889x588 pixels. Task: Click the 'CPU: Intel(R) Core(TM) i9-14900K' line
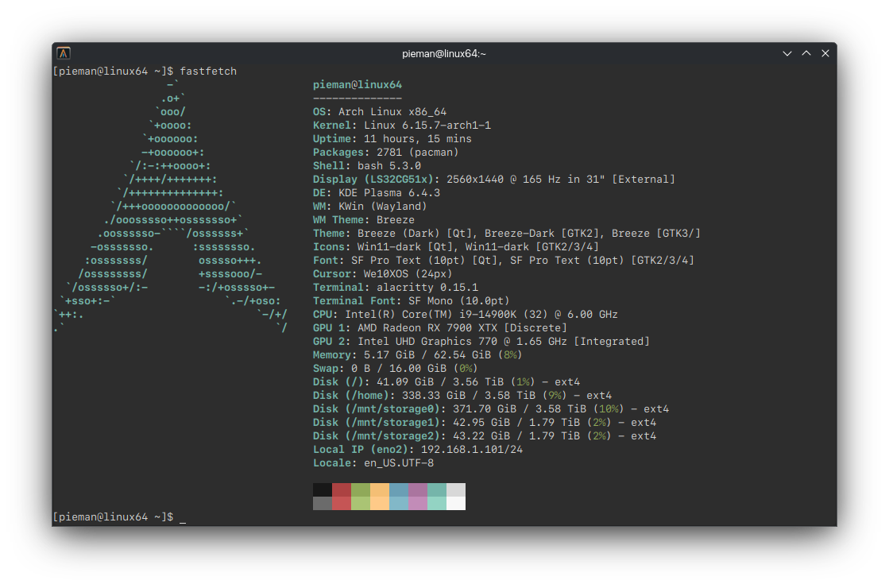coord(466,315)
